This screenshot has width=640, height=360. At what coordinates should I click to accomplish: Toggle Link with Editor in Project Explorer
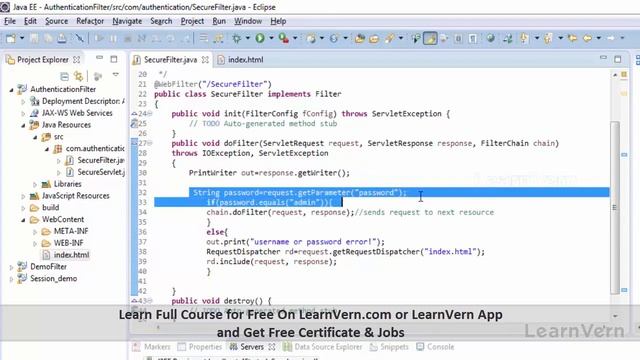click(x=78, y=76)
